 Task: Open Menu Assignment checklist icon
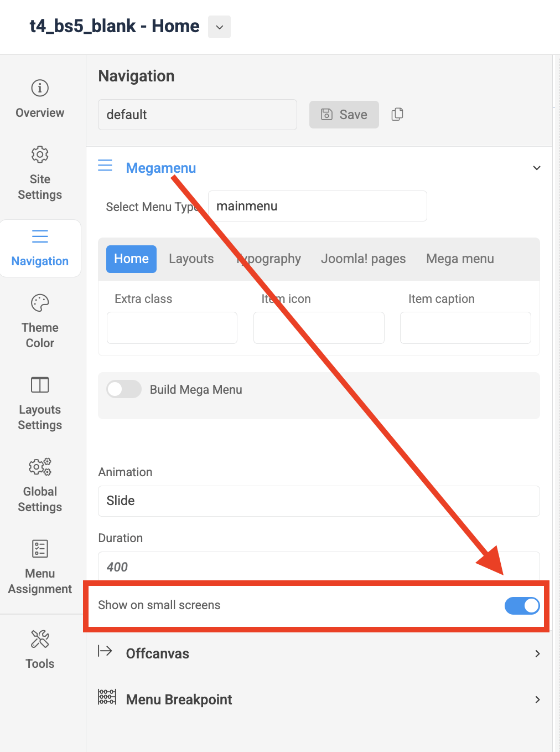click(x=40, y=549)
